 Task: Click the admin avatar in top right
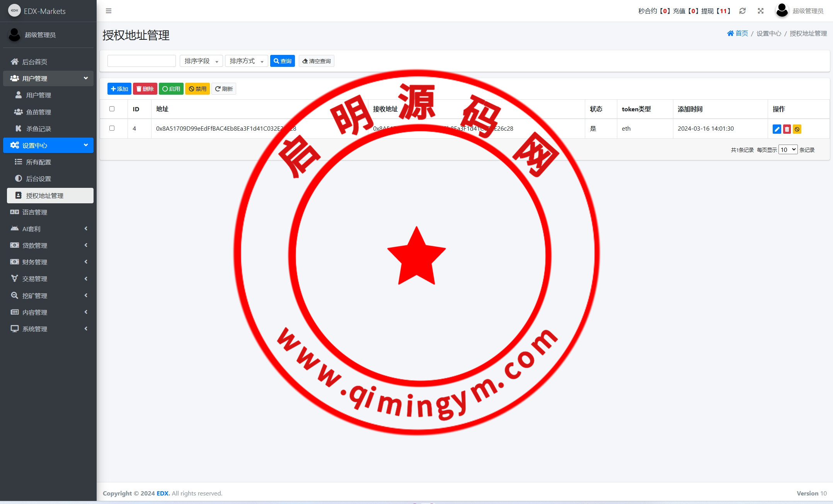[x=782, y=10]
